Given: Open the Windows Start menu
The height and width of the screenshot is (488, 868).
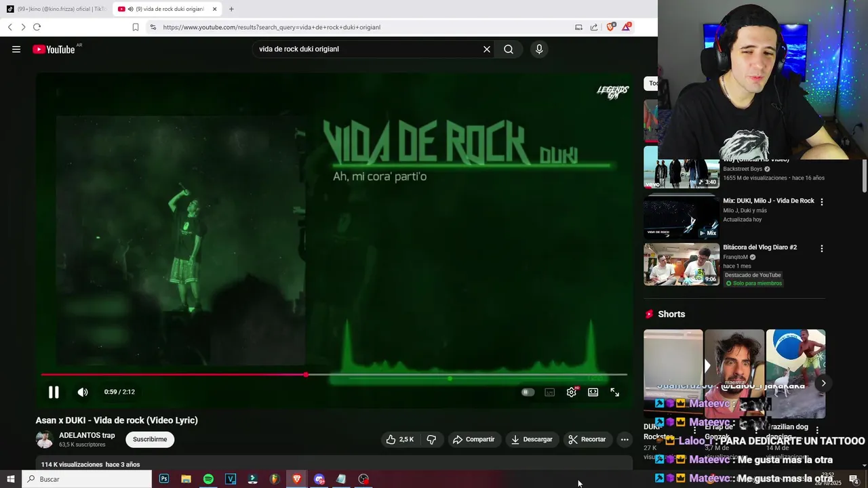Looking at the screenshot, I should click(x=10, y=479).
